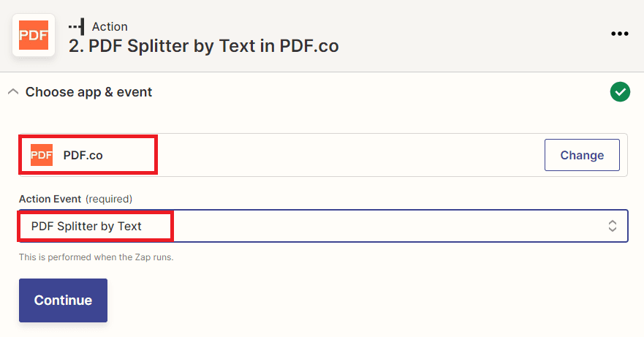The height and width of the screenshot is (337, 644).
Task: Click the step title PDF Splitter by Text in PDF.co
Action: [203, 46]
